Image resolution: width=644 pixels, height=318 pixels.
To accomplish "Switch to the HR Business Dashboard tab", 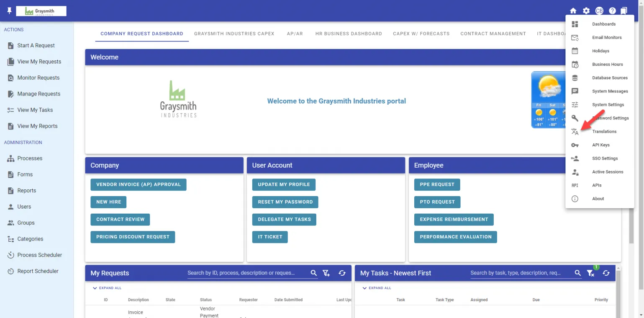I will pos(349,34).
